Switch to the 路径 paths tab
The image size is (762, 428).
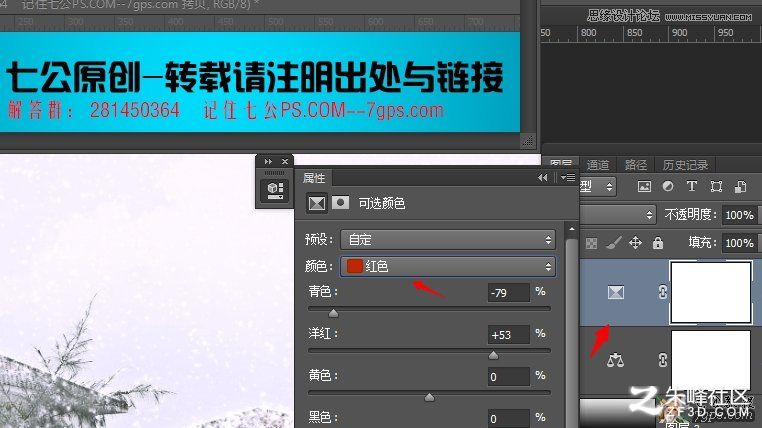636,165
